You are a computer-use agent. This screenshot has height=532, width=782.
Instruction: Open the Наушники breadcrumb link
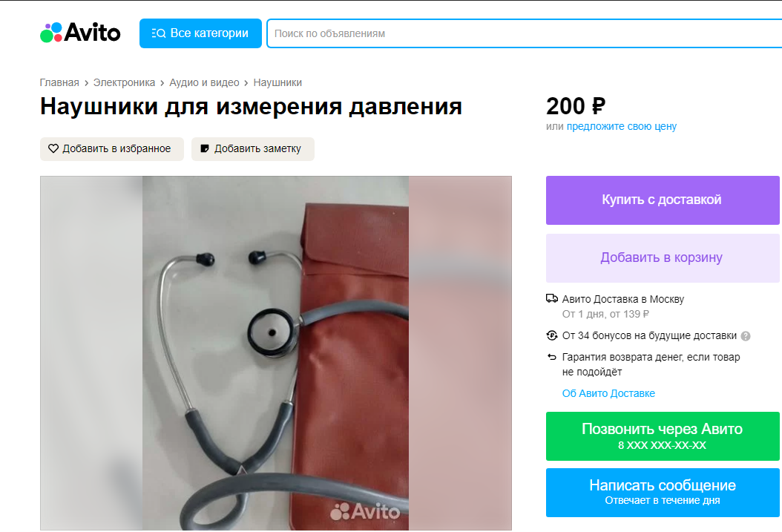click(x=277, y=83)
